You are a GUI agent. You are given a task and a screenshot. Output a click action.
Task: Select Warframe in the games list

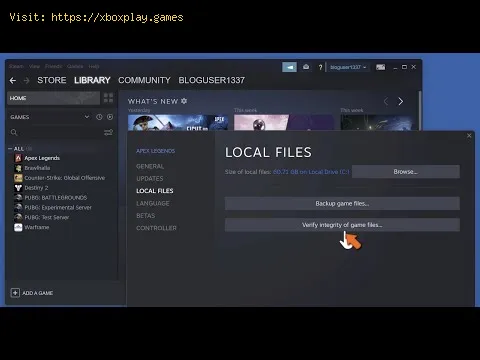pos(37,227)
